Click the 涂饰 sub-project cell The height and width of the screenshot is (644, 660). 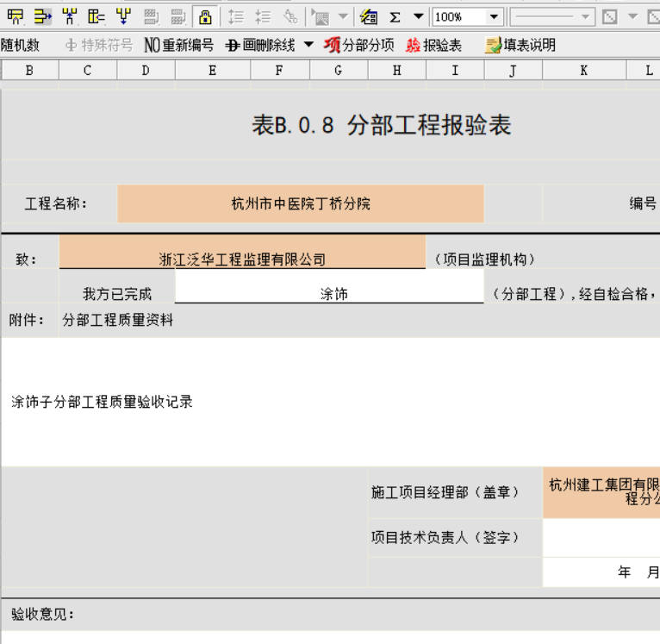point(329,293)
